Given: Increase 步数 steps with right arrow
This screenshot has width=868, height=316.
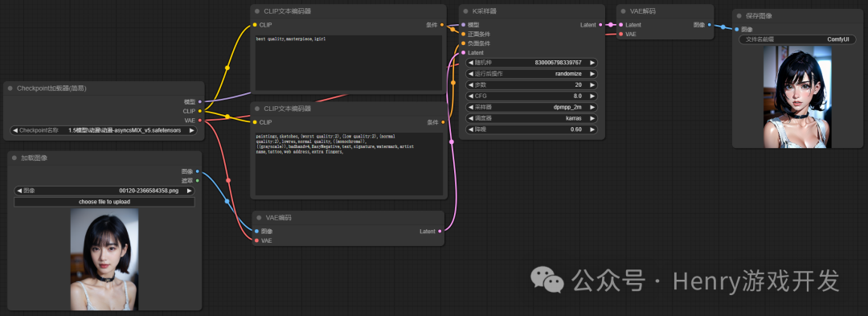Looking at the screenshot, I should coord(593,85).
